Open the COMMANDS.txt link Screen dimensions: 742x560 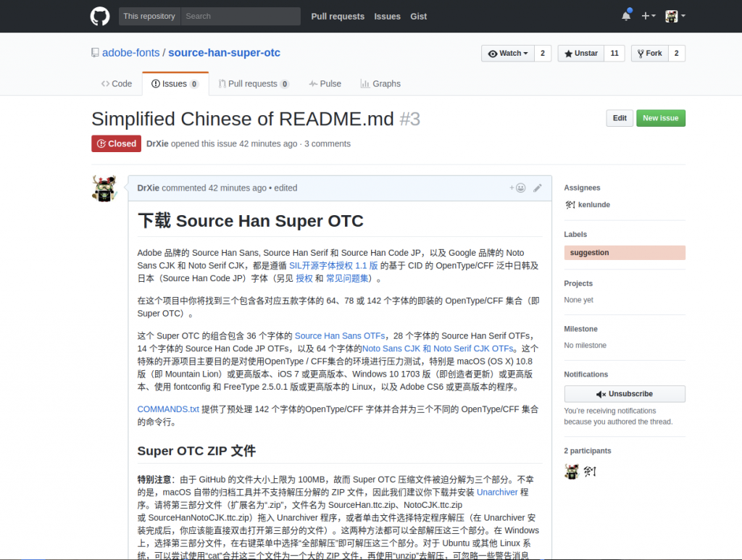[168, 409]
